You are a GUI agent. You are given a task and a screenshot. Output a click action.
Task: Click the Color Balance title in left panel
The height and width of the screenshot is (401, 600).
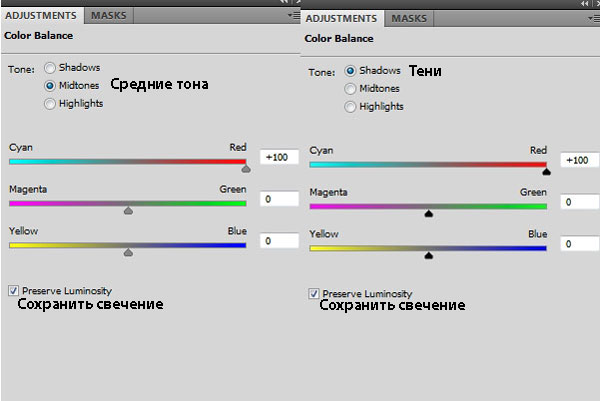point(38,36)
